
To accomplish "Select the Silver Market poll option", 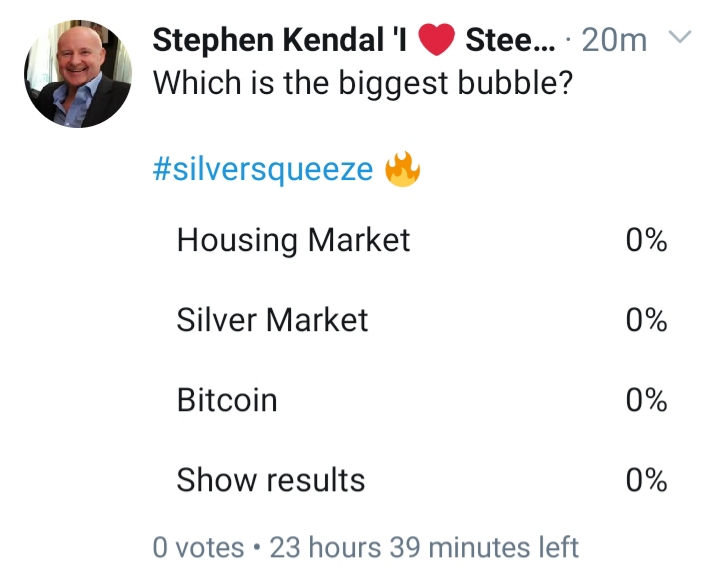I will coord(272,320).
